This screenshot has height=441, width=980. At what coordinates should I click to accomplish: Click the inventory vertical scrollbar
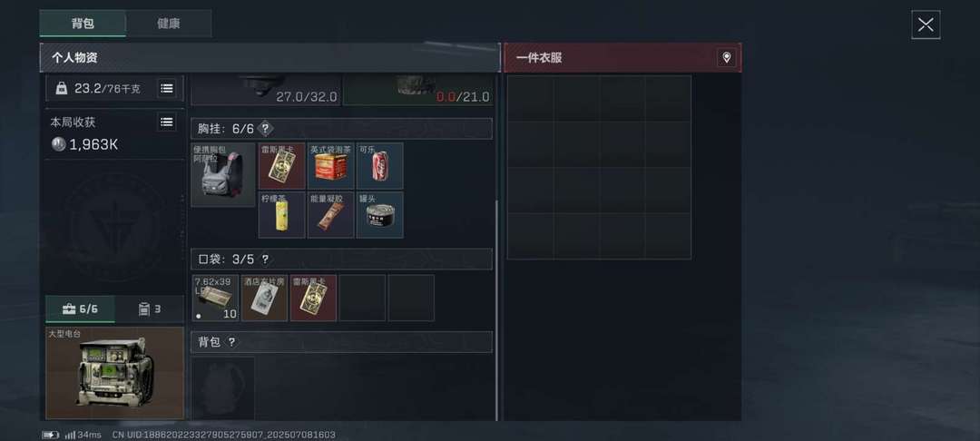click(497, 310)
